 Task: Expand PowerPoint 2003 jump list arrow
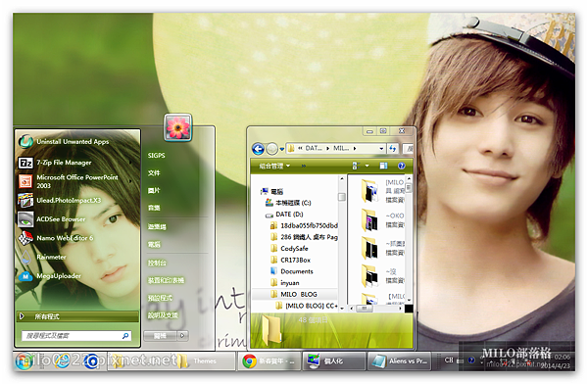130,181
